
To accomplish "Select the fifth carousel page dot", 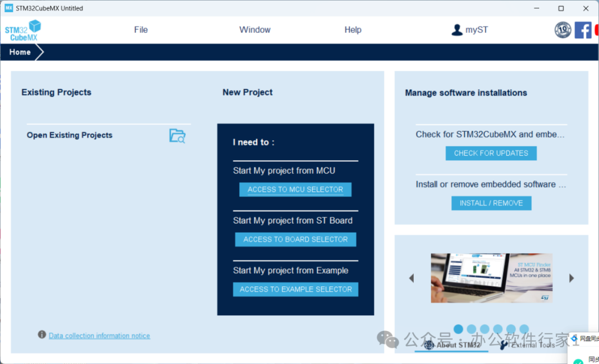I will click(x=511, y=329).
